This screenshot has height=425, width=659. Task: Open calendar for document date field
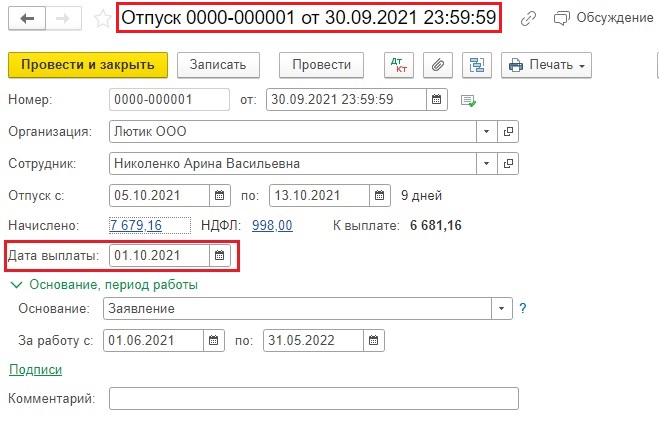click(437, 100)
